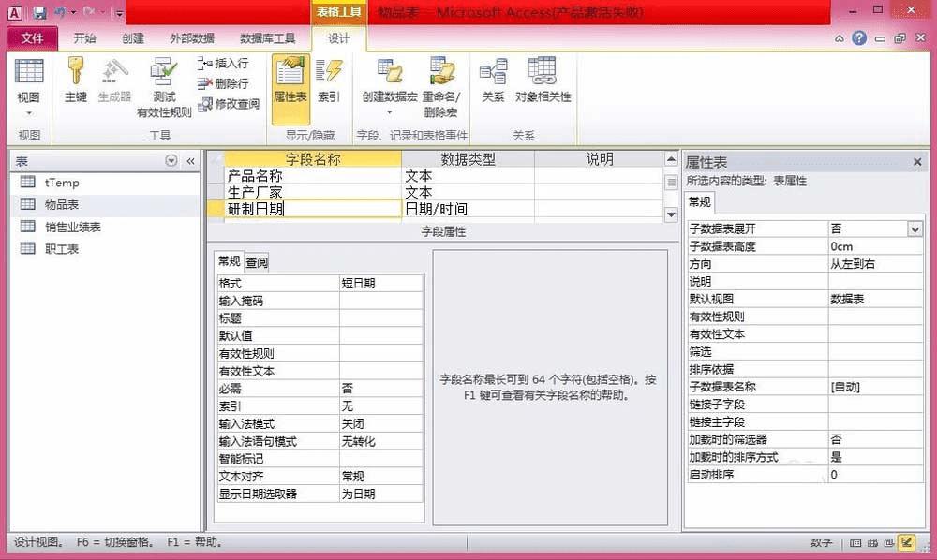
Task: Switch to 常规 field properties tab
Action: click(x=229, y=261)
